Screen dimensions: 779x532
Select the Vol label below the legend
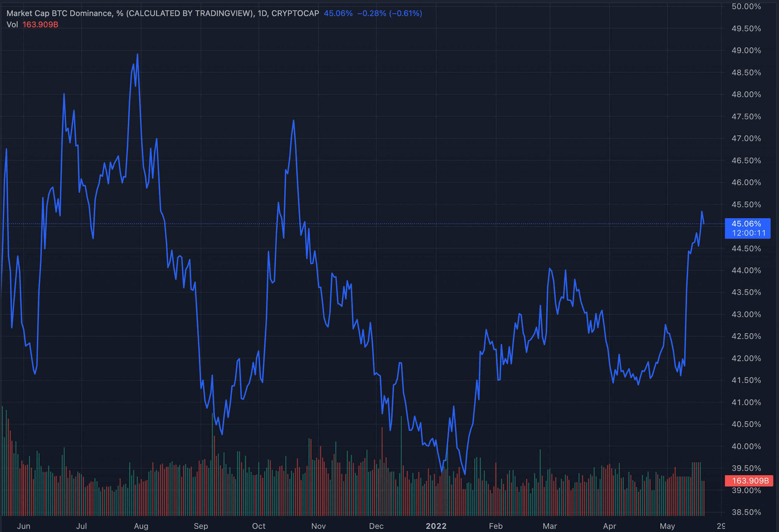pyautogui.click(x=12, y=25)
